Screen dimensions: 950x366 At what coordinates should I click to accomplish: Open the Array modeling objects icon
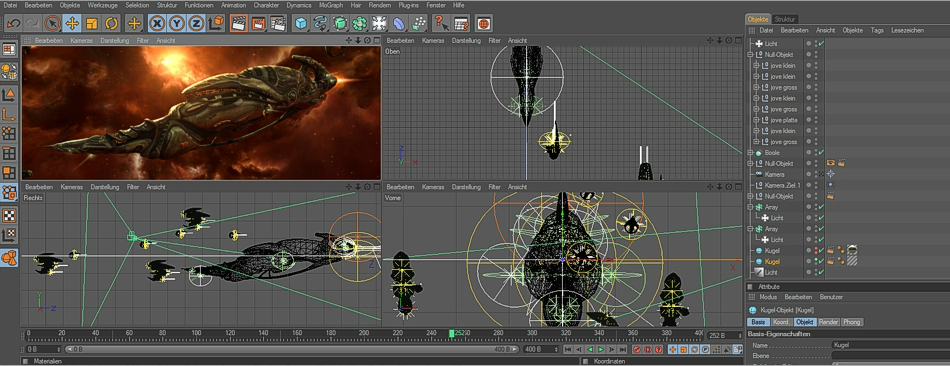click(360, 24)
